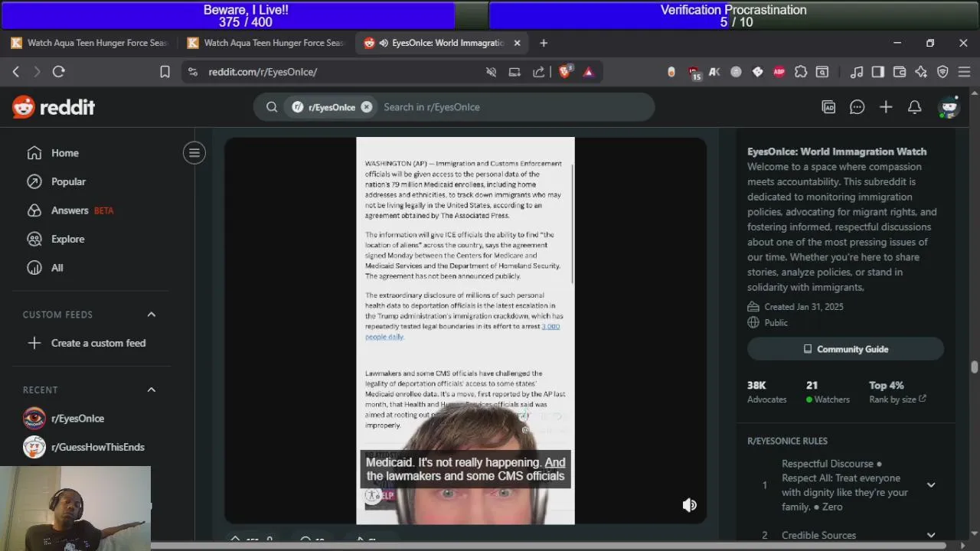
Task: Switch to second Aqua Teen Hunger Force tab
Action: click(266, 43)
